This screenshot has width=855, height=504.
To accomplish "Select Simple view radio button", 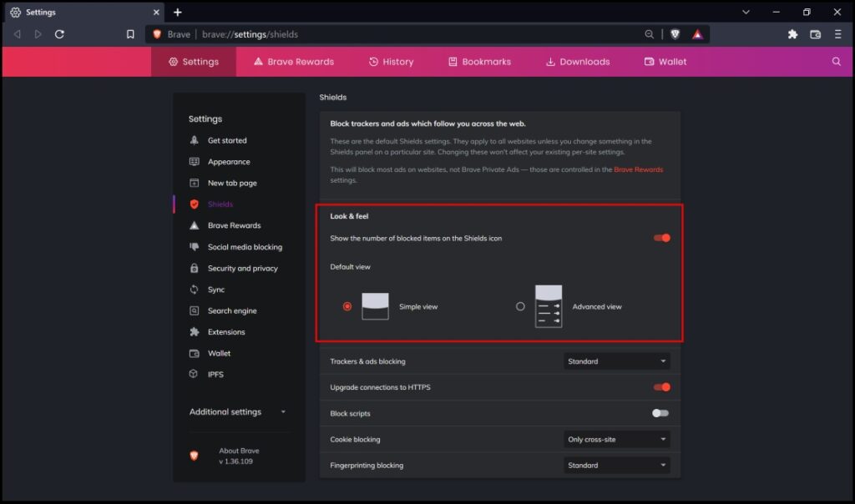I will click(x=347, y=307).
